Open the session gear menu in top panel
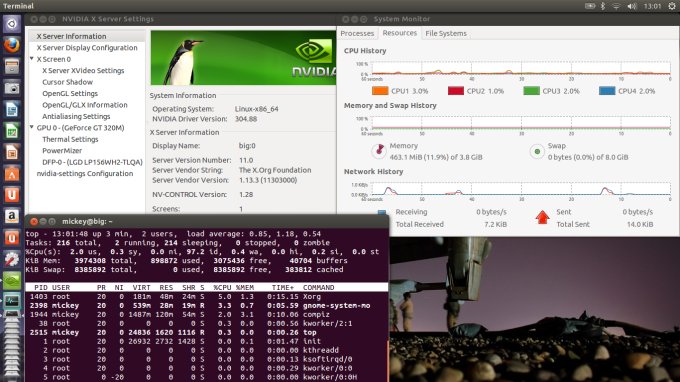 pyautogui.click(x=672, y=6)
